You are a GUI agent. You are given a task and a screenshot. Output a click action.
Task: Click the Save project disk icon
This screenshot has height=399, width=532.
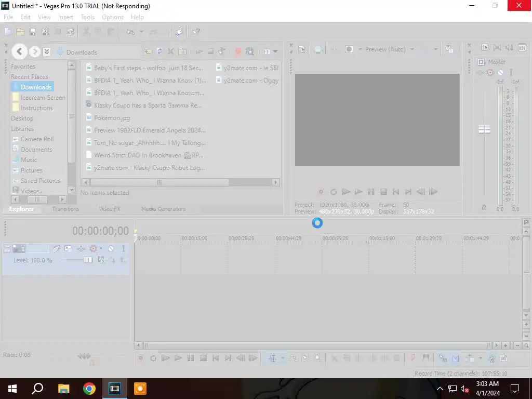tap(33, 32)
